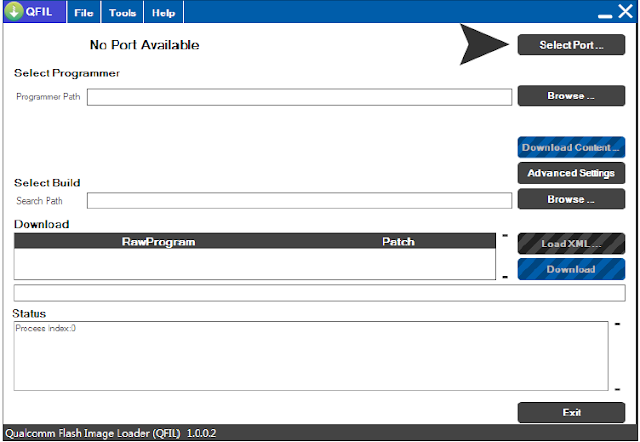The image size is (640, 442).
Task: Open the File menu
Action: point(84,13)
